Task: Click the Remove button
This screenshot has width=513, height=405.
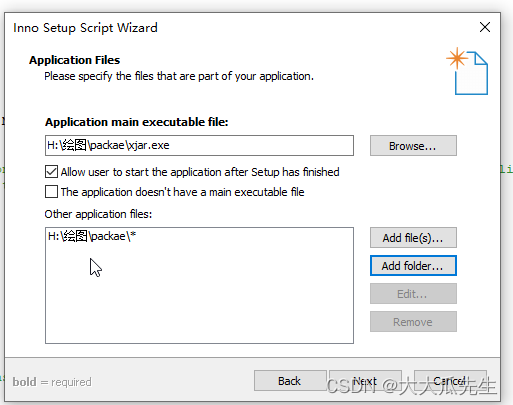Action: [x=413, y=322]
